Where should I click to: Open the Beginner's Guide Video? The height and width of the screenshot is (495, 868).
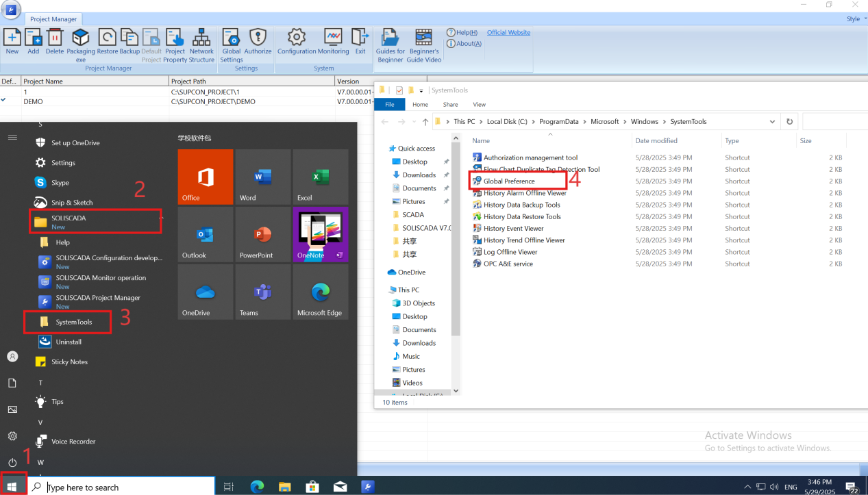424,45
